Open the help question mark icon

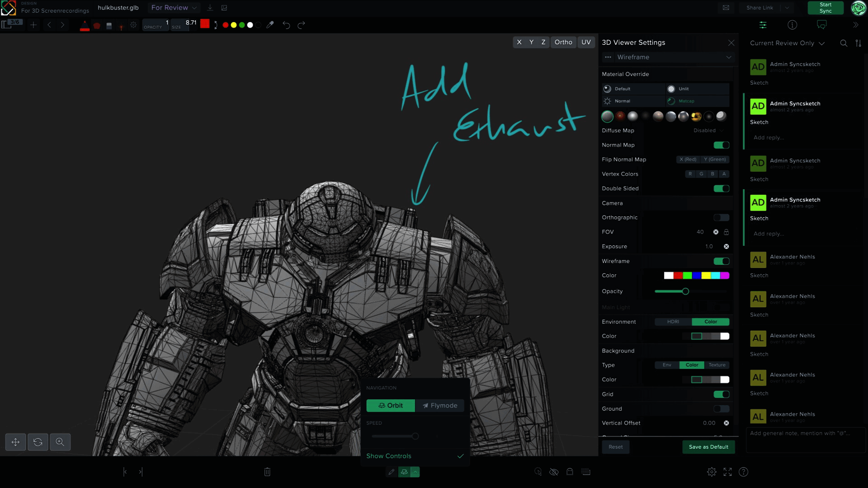tap(744, 471)
